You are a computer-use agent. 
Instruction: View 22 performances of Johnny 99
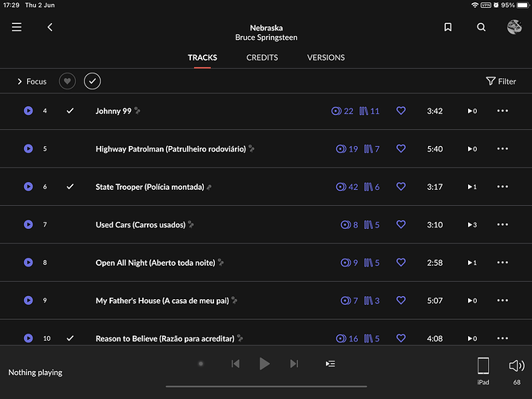(342, 111)
